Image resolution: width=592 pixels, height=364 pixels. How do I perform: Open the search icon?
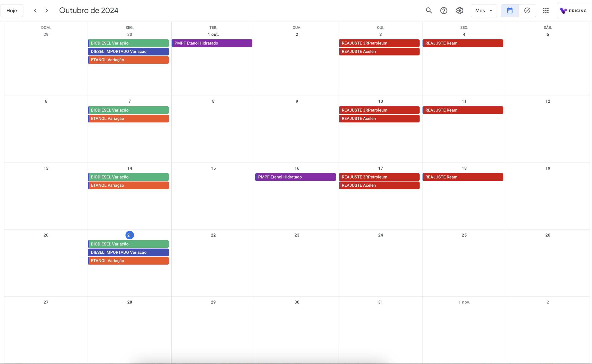tap(429, 10)
